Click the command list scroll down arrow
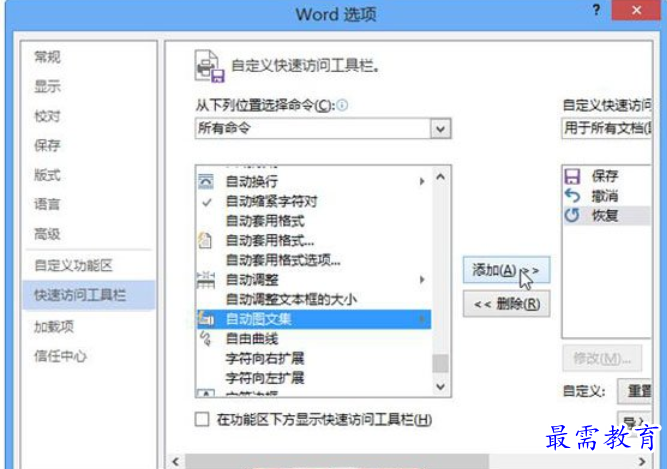Viewport: 667px width, 469px height. pyautogui.click(x=440, y=387)
